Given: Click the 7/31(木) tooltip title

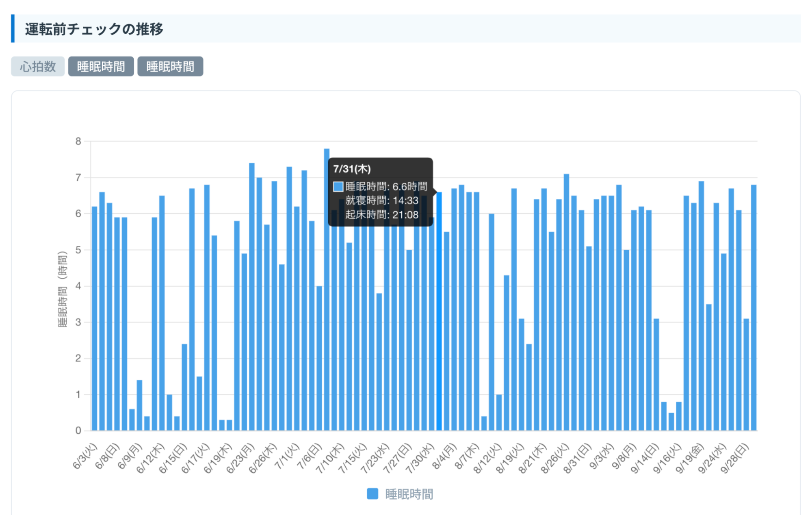Looking at the screenshot, I should pyautogui.click(x=352, y=169).
